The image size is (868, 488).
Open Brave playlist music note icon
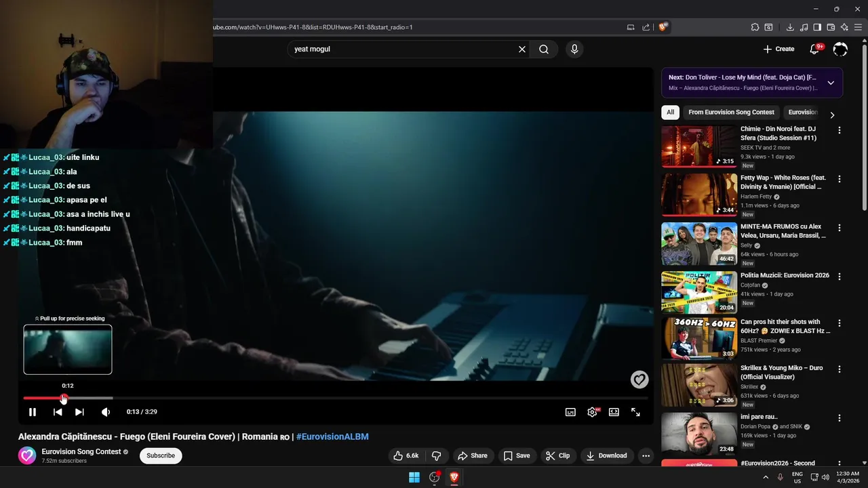click(x=804, y=27)
